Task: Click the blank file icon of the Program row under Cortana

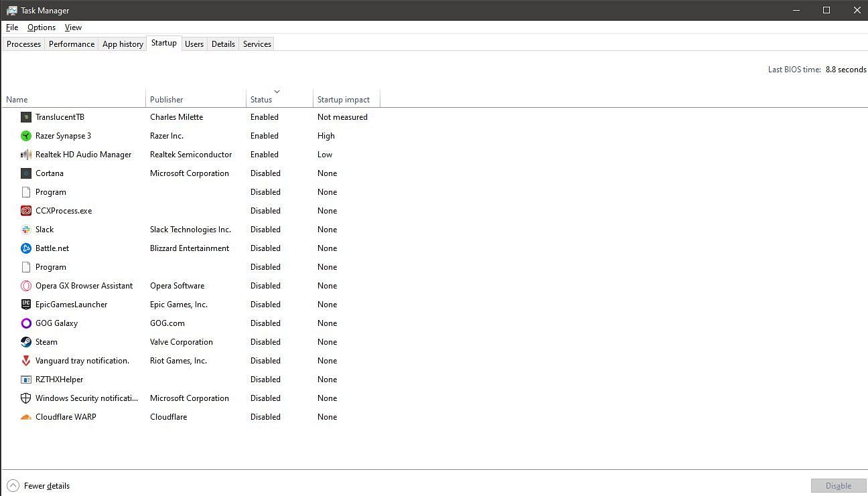Action: 26,192
